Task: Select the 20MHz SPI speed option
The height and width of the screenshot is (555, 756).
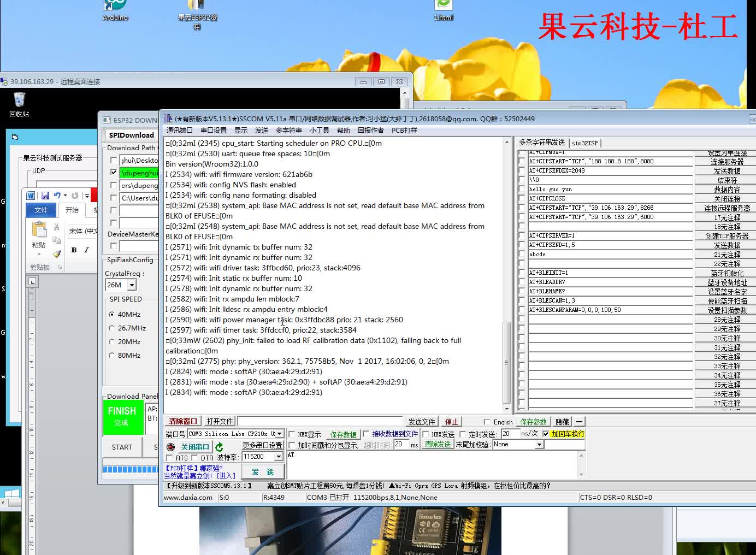Action: (111, 342)
